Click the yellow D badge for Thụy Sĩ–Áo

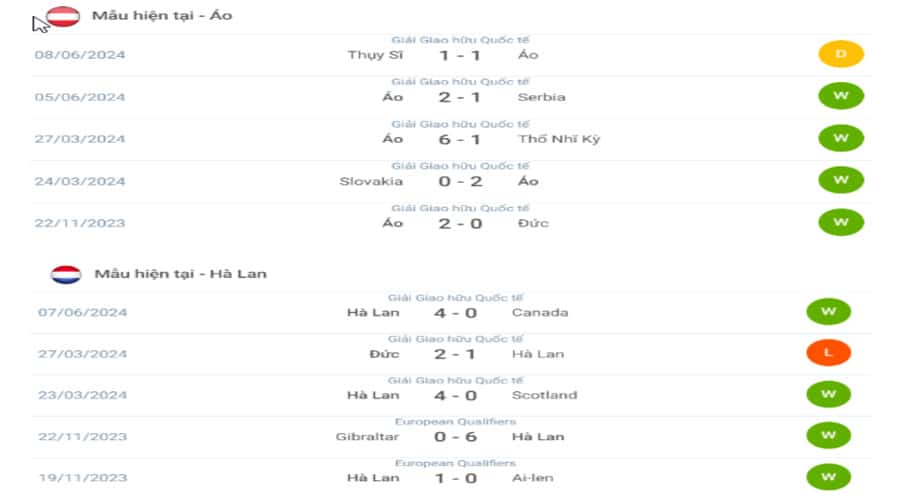[840, 55]
